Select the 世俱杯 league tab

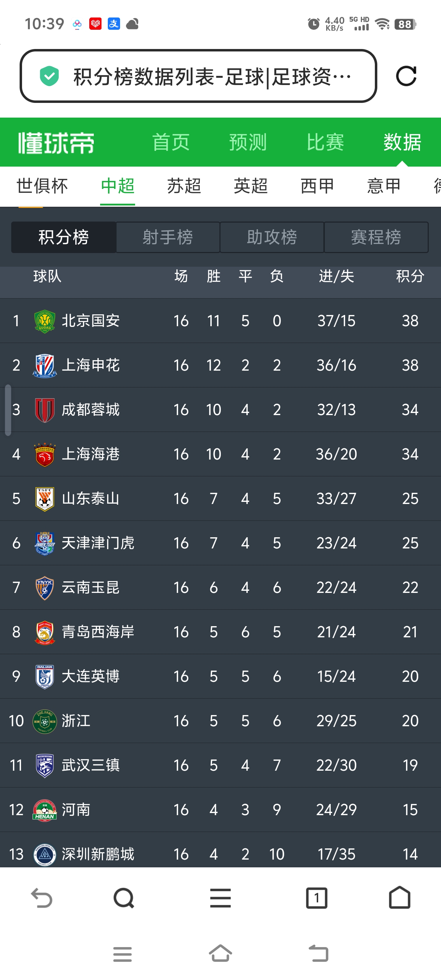(42, 187)
